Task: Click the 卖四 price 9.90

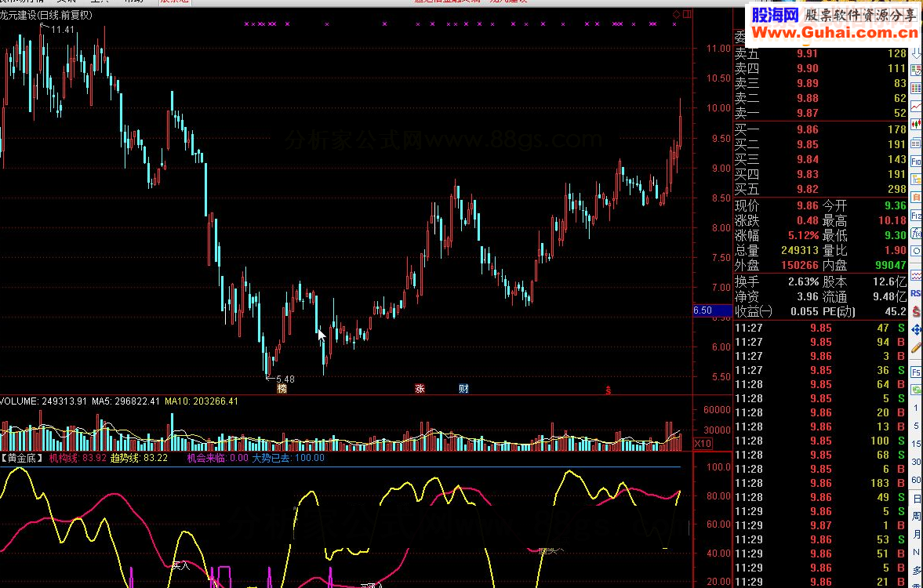Action: point(808,68)
